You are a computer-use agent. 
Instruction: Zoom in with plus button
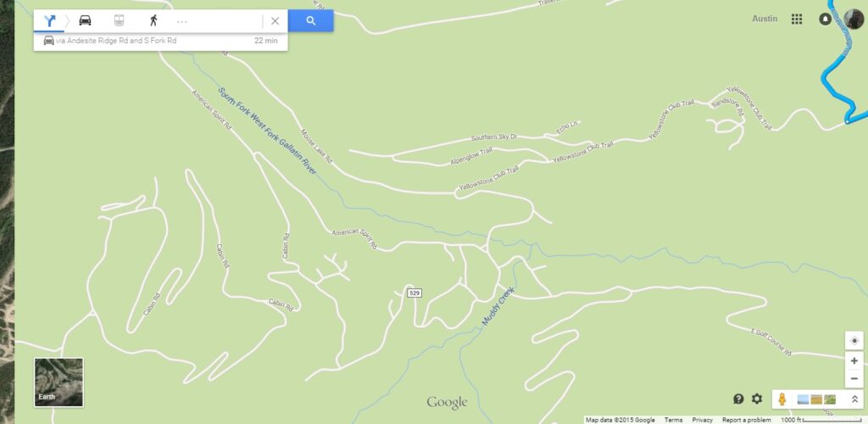click(x=854, y=361)
